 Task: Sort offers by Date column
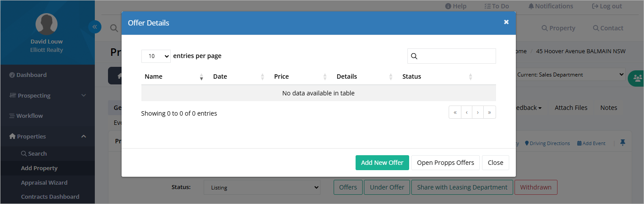[239, 76]
